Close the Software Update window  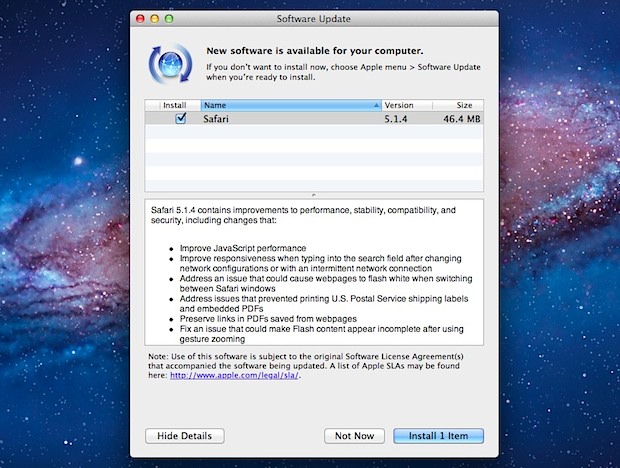point(140,19)
